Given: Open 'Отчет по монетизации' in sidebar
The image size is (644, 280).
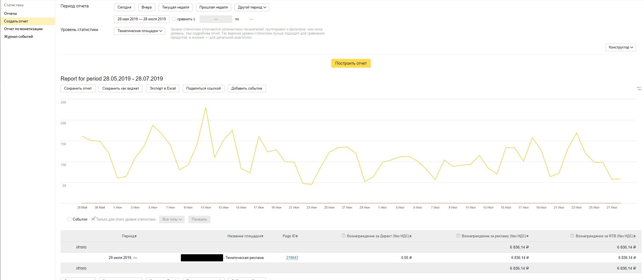Looking at the screenshot, I should tap(23, 29).
